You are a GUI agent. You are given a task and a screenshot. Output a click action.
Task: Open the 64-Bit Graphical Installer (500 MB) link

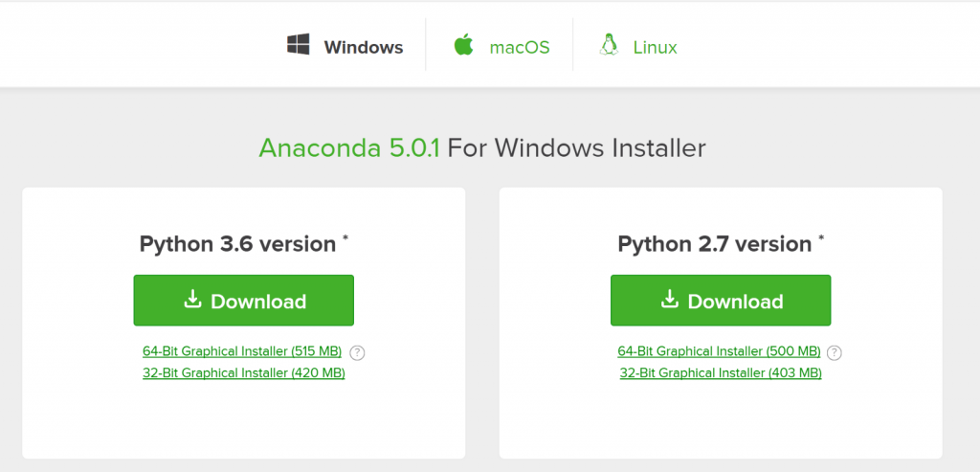click(x=720, y=351)
